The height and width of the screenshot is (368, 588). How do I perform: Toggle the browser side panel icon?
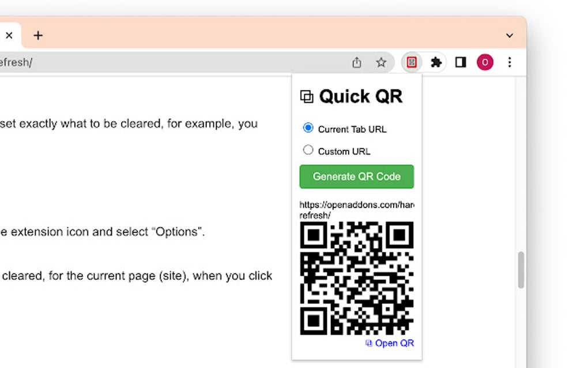click(x=461, y=62)
